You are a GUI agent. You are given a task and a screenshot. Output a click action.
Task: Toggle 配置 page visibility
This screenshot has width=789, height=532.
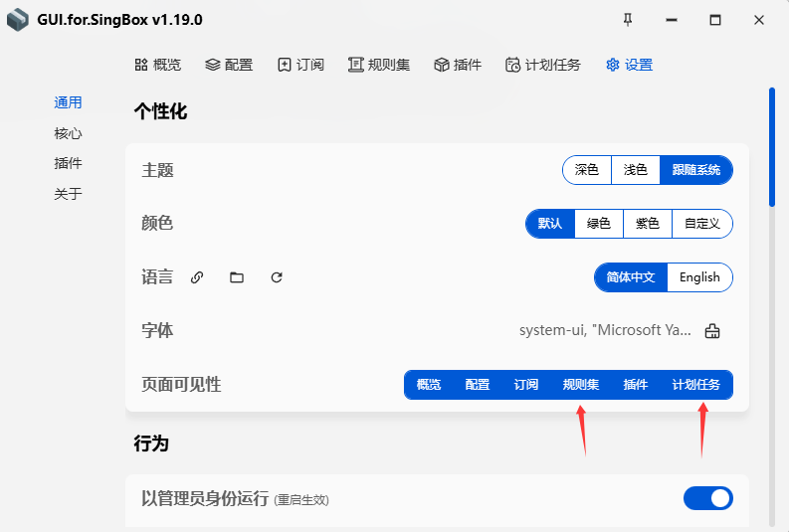click(x=478, y=385)
